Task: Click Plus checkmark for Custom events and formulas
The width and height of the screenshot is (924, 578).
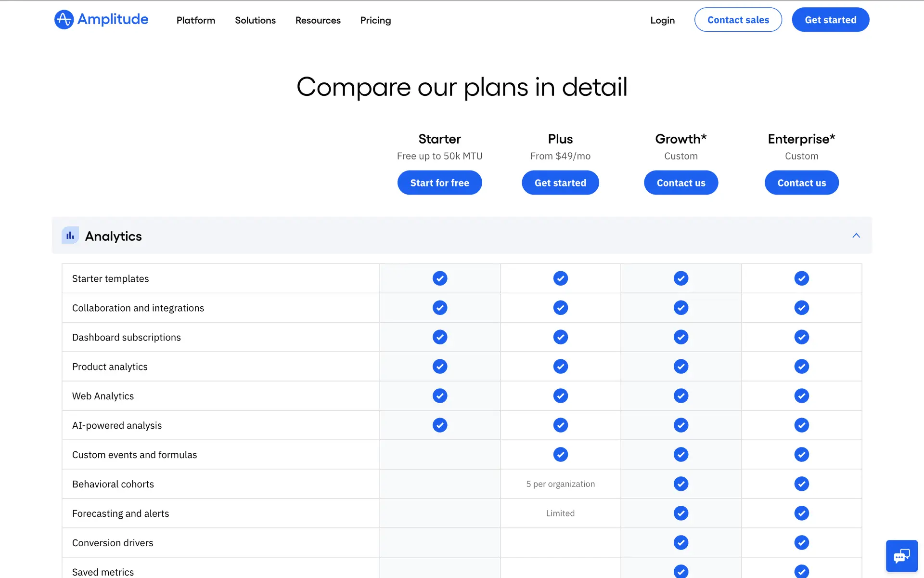Action: click(x=560, y=455)
